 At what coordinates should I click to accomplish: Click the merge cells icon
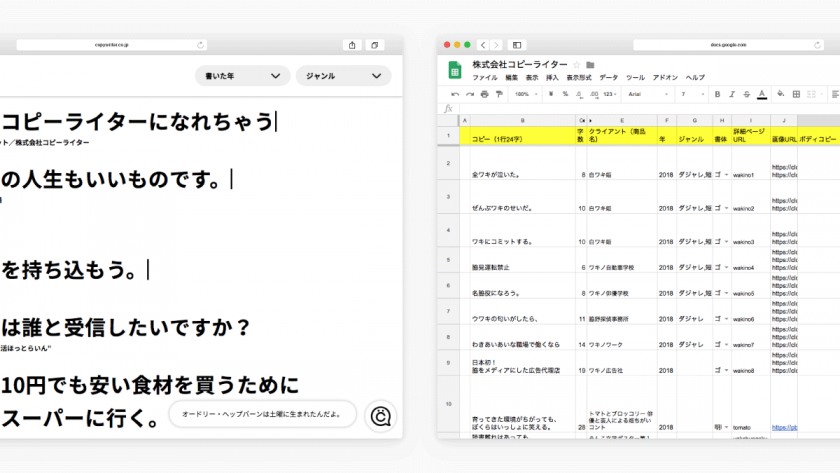point(812,94)
